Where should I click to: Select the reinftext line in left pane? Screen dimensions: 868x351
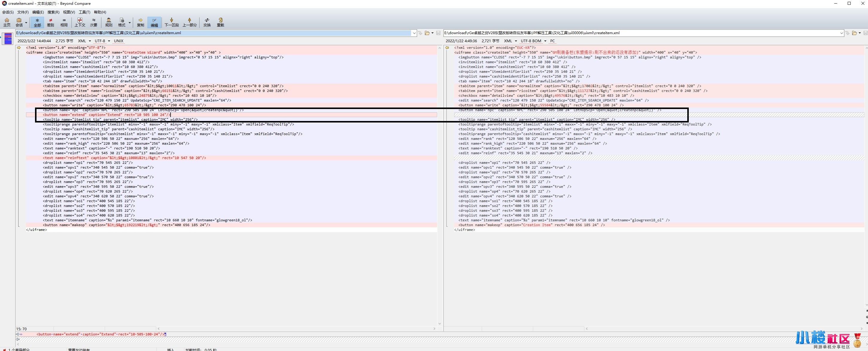[x=231, y=158]
